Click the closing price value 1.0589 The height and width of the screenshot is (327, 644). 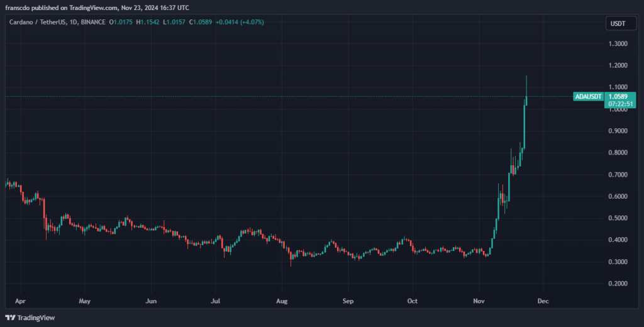coord(202,22)
